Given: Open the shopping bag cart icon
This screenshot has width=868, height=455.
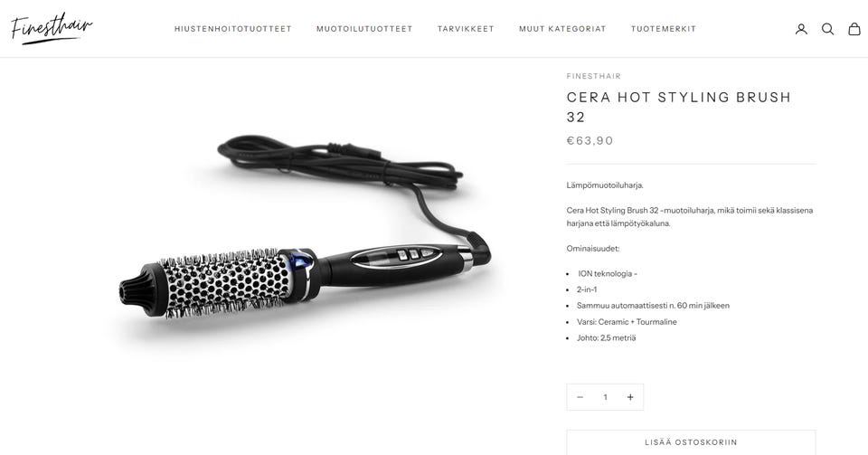Looking at the screenshot, I should pyautogui.click(x=854, y=29).
